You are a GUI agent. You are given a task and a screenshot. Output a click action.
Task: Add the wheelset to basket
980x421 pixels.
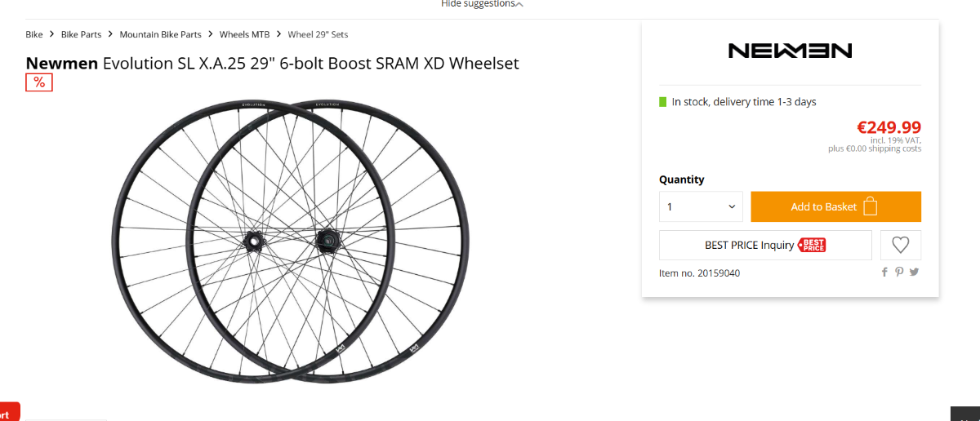click(x=835, y=206)
